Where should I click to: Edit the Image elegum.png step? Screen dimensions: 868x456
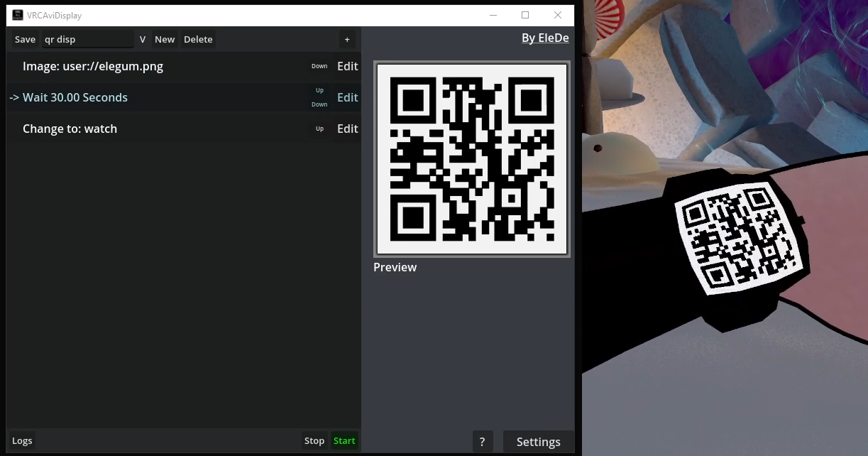pyautogui.click(x=347, y=66)
